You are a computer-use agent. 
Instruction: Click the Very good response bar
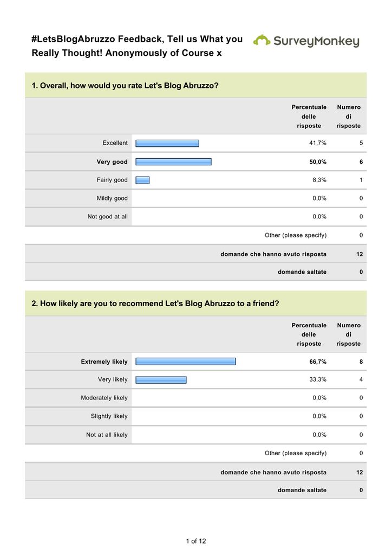pyautogui.click(x=174, y=162)
